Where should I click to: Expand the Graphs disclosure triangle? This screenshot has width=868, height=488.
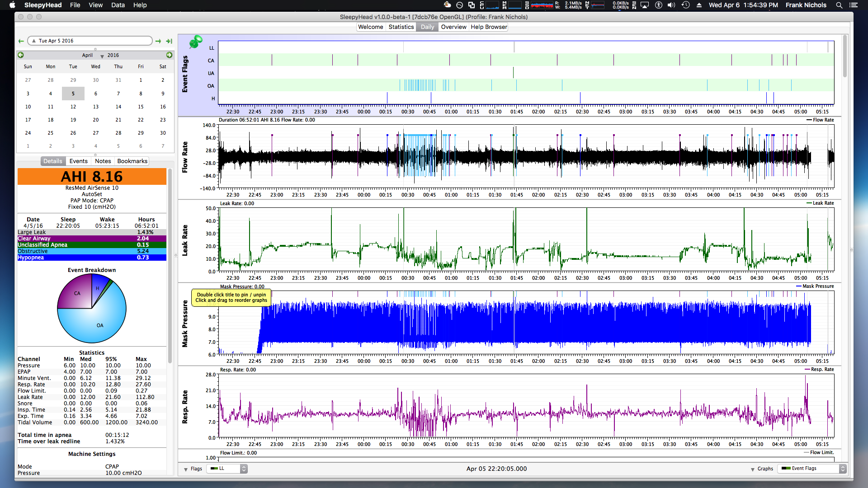(x=753, y=469)
